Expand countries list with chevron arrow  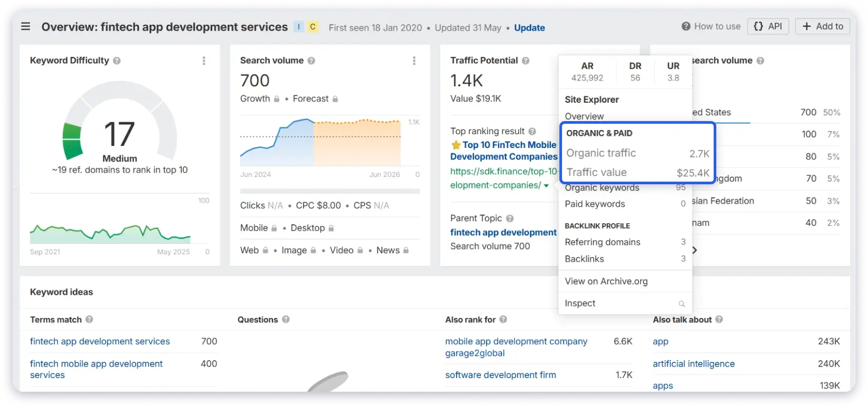click(695, 250)
